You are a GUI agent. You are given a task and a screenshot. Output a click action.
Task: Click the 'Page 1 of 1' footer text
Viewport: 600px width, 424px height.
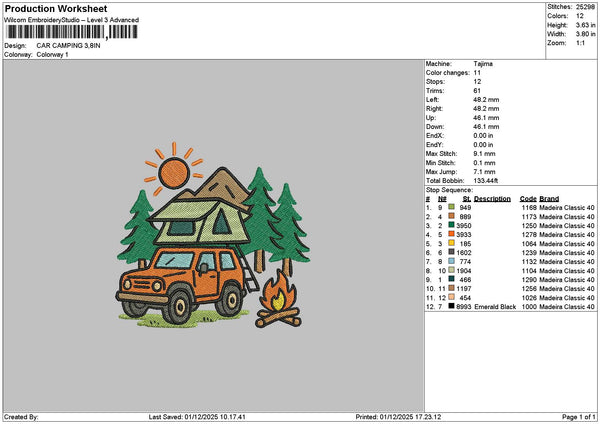tap(579, 417)
